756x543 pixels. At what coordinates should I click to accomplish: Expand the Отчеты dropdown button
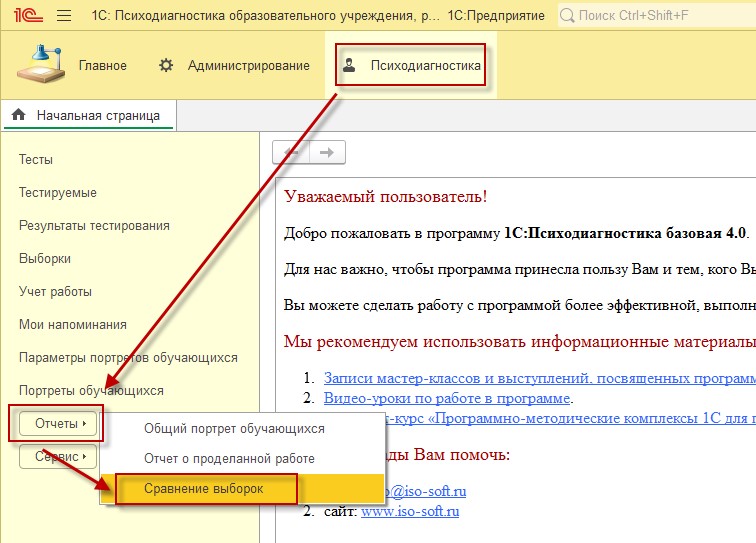click(x=58, y=423)
